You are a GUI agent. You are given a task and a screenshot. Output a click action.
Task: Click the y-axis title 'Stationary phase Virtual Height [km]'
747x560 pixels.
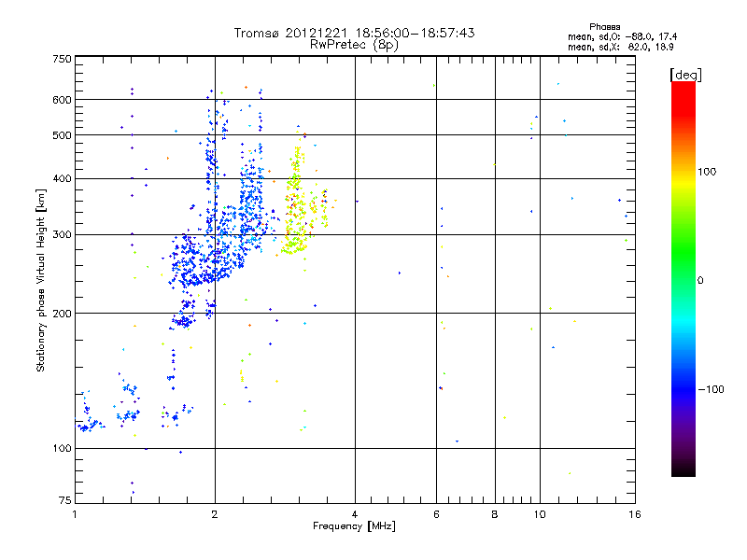40,280
